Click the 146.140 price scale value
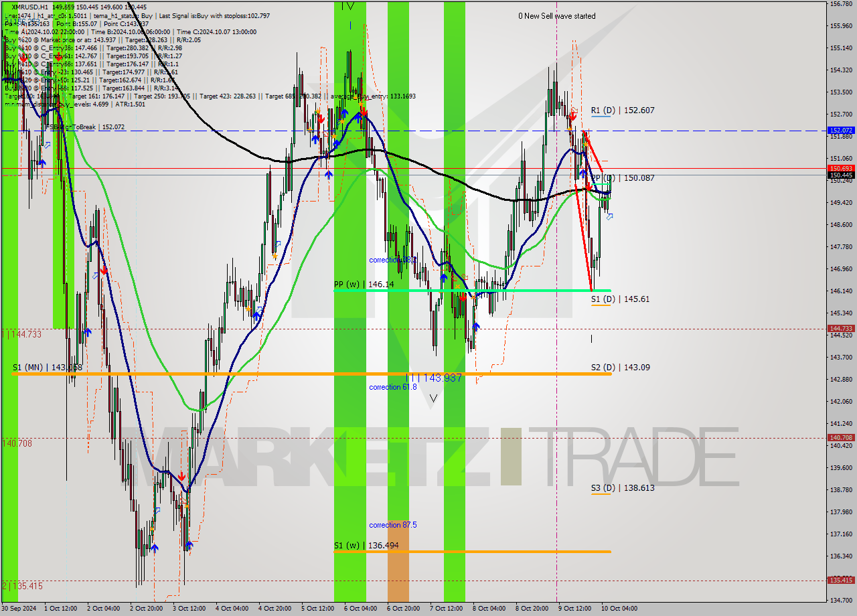The width and height of the screenshot is (857, 616). 841,291
